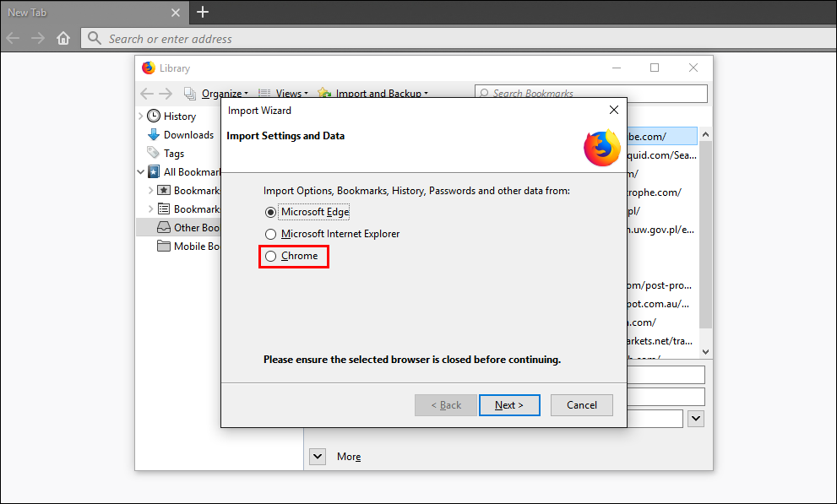Select Other Bookmarks folder in sidebar
This screenshot has height=504, width=837.
pos(179,228)
